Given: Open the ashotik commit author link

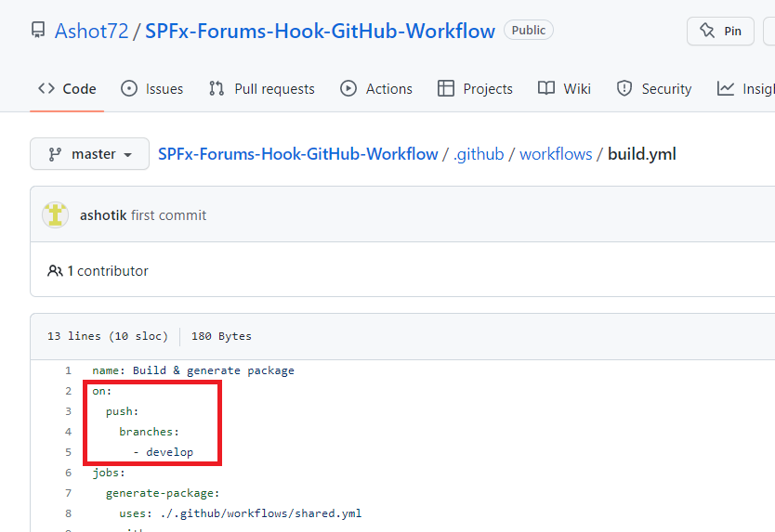Looking at the screenshot, I should click(x=103, y=215).
